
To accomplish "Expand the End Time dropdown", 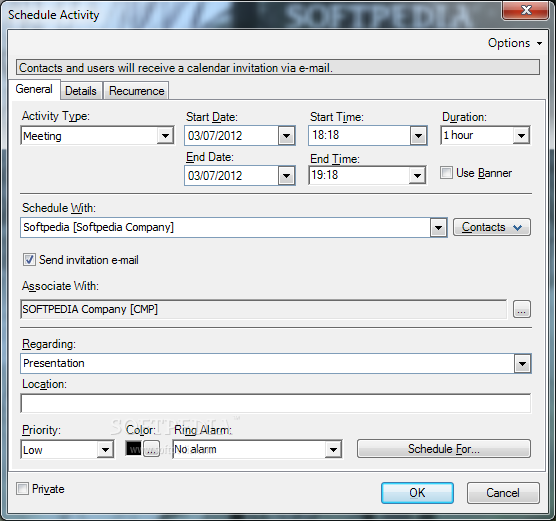I will click(417, 175).
